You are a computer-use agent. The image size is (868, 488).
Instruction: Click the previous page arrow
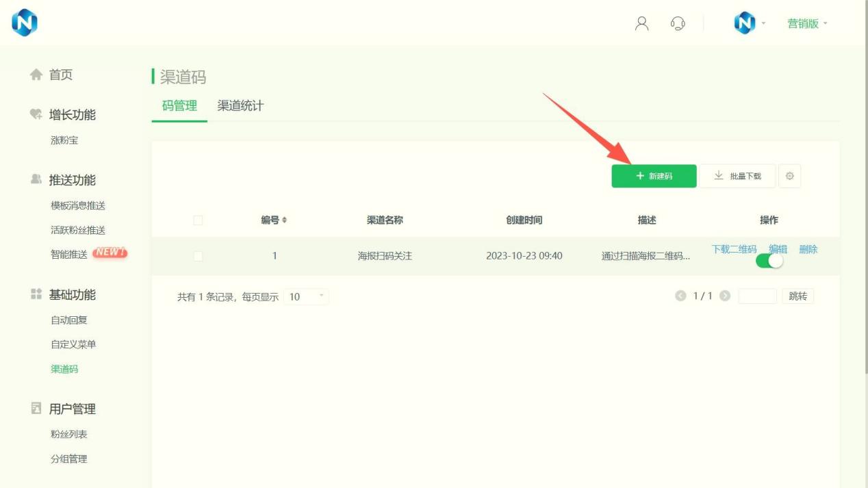(680, 296)
